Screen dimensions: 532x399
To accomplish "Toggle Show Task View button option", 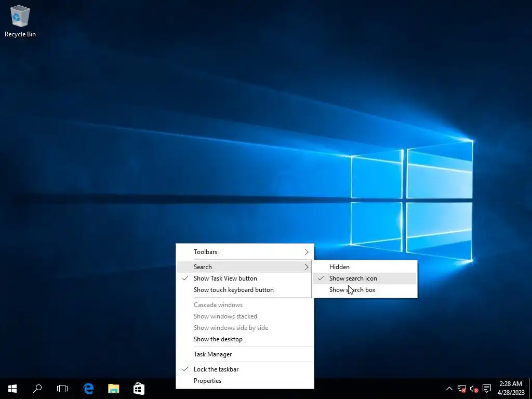I will [x=245, y=278].
